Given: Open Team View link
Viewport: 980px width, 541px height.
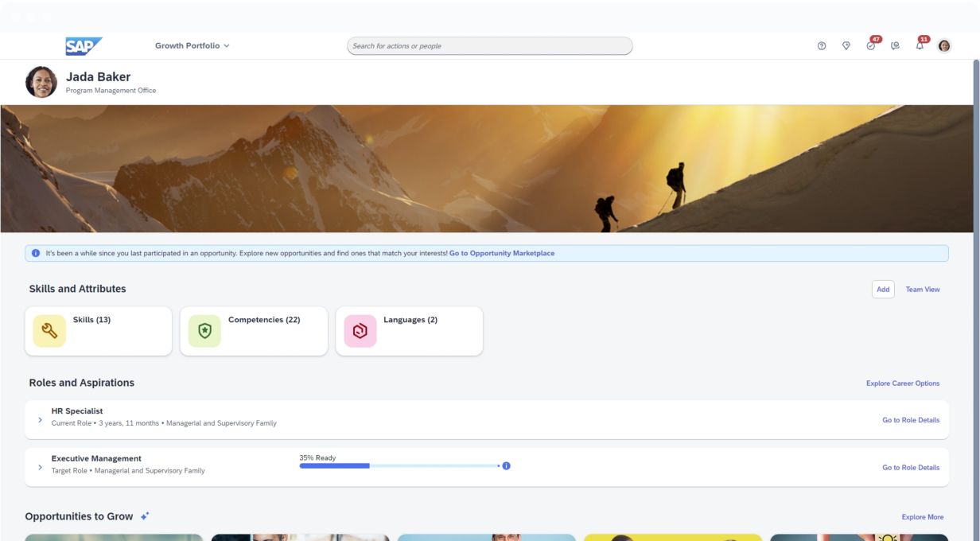Looking at the screenshot, I should pos(922,290).
